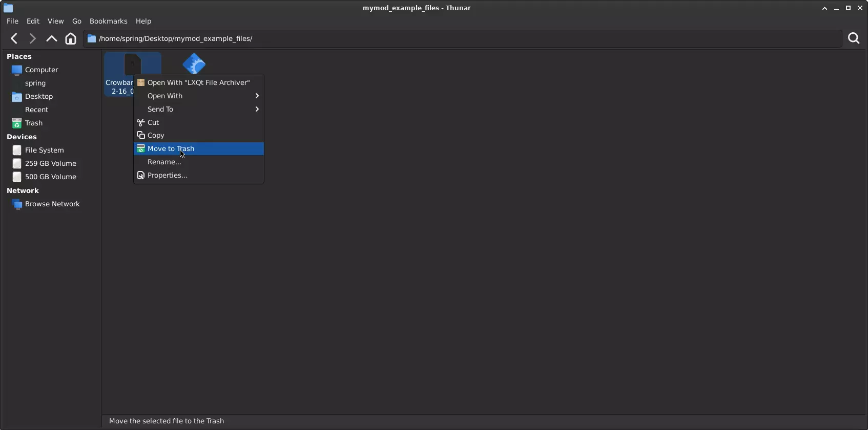The image size is (868, 430).
Task: Select 500 GB Volume label
Action: pyautogui.click(x=51, y=177)
